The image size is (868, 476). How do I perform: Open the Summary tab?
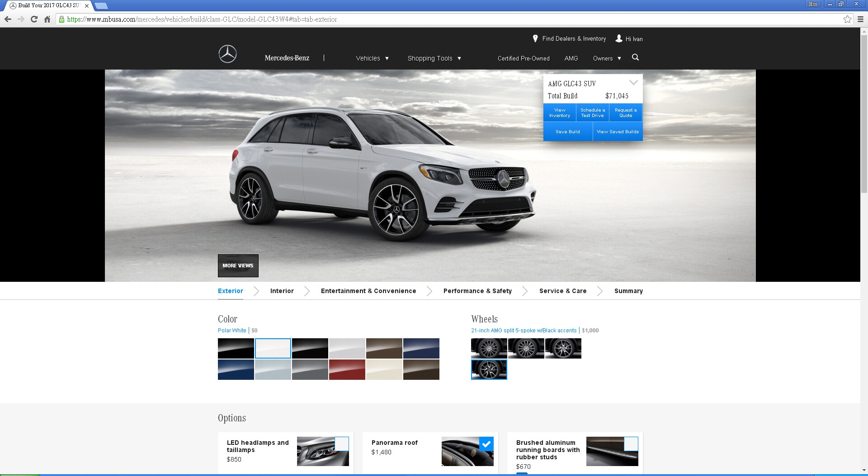[x=628, y=291]
